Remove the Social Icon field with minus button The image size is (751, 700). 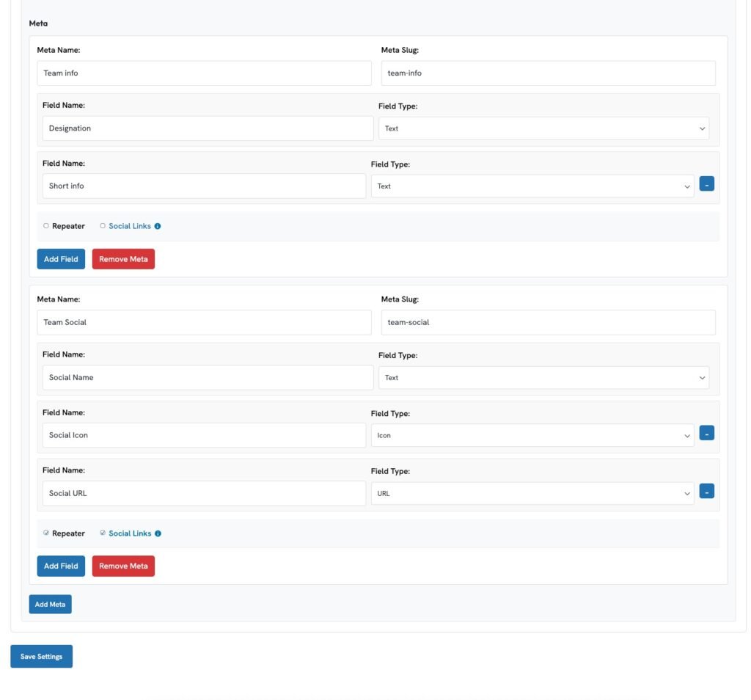coord(706,434)
